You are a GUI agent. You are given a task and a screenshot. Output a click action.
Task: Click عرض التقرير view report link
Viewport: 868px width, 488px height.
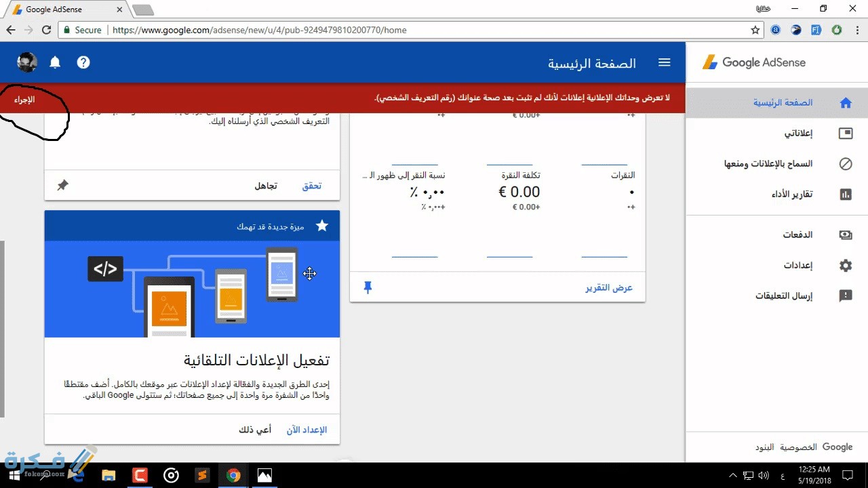coord(609,288)
